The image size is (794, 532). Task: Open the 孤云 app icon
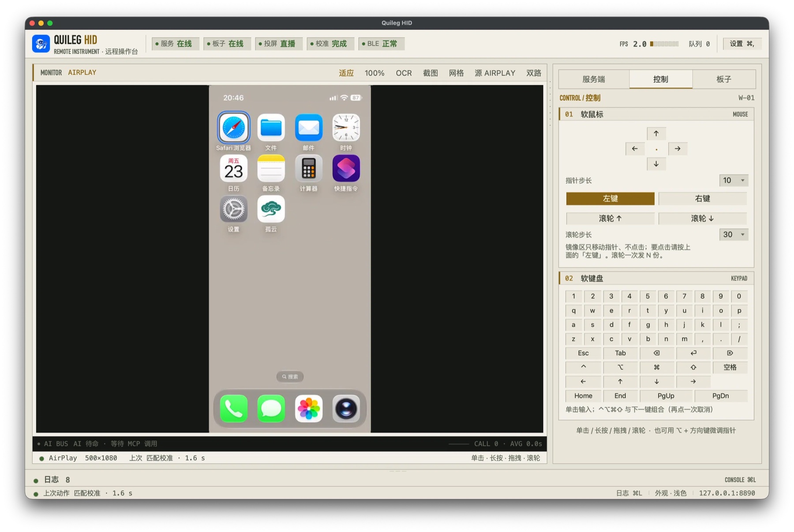(271, 209)
